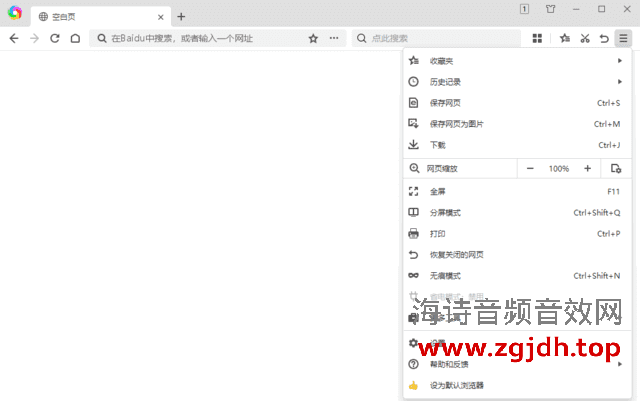
Task: Choose 保存网页 from the menu
Action: tap(517, 103)
